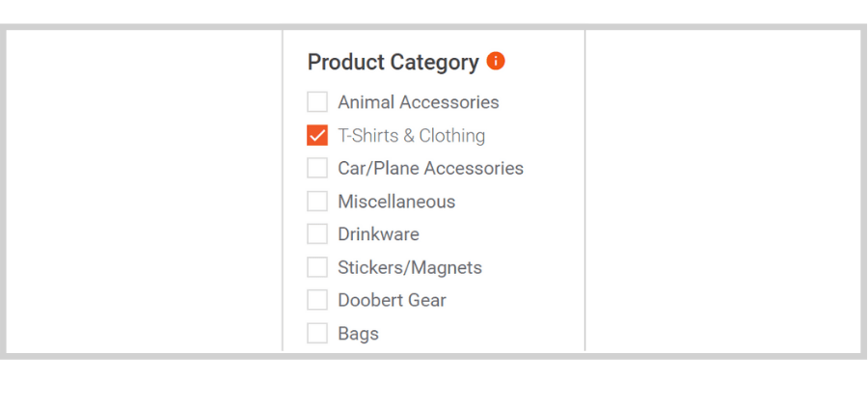
Task: Open the Product Category info icon
Action: (x=496, y=61)
